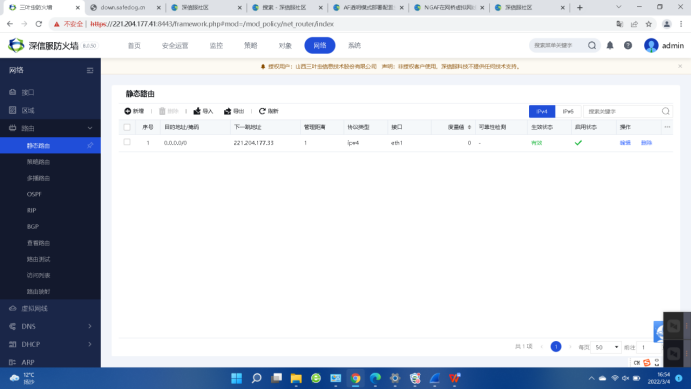
Task: Open the notification bell in header
Action: click(x=610, y=45)
